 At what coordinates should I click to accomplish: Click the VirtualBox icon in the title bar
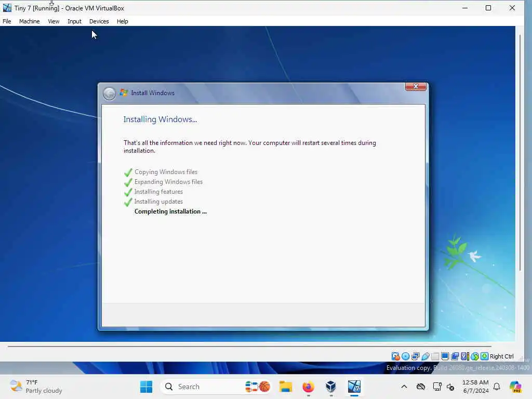(7, 8)
